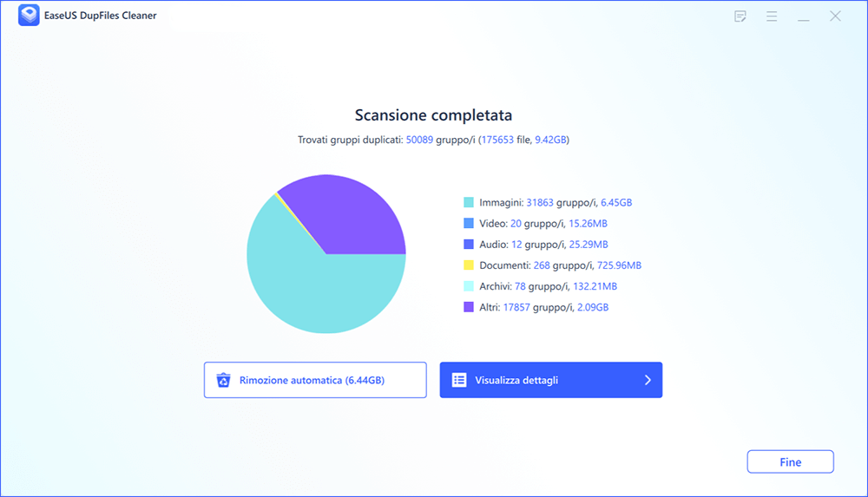Click the list icon on Visualizza dettagli

coord(459,380)
